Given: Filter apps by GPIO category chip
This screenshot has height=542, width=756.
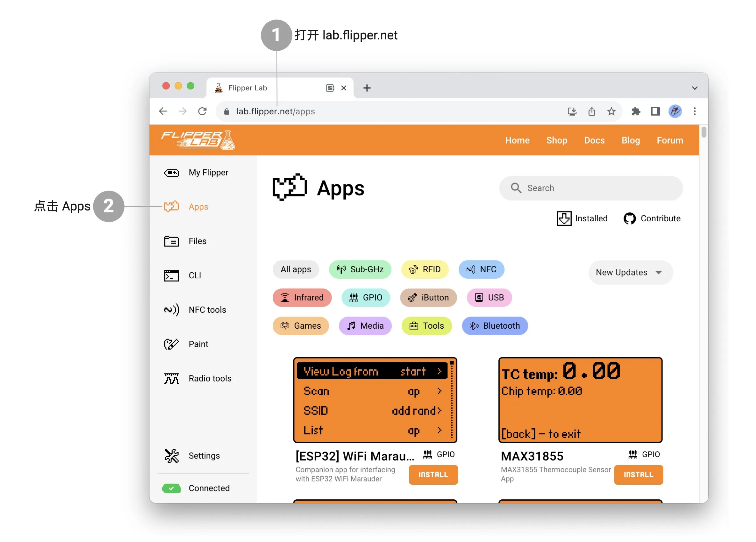Looking at the screenshot, I should (x=366, y=297).
